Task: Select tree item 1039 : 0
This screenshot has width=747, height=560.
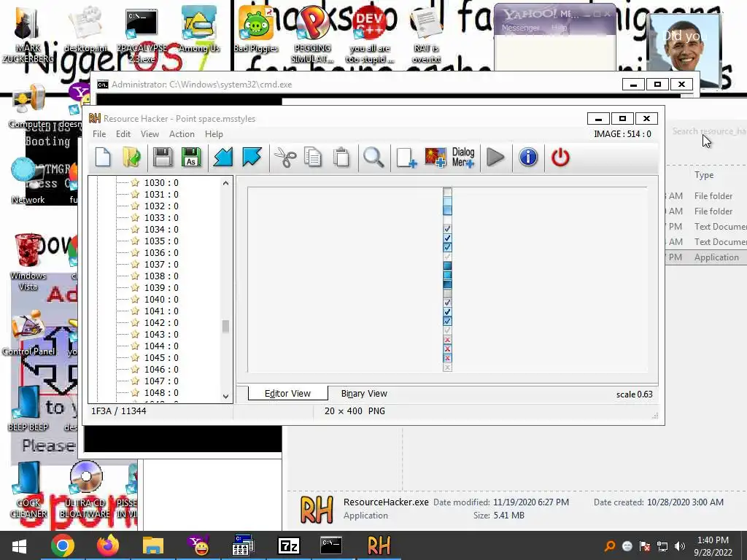Action: tap(161, 287)
